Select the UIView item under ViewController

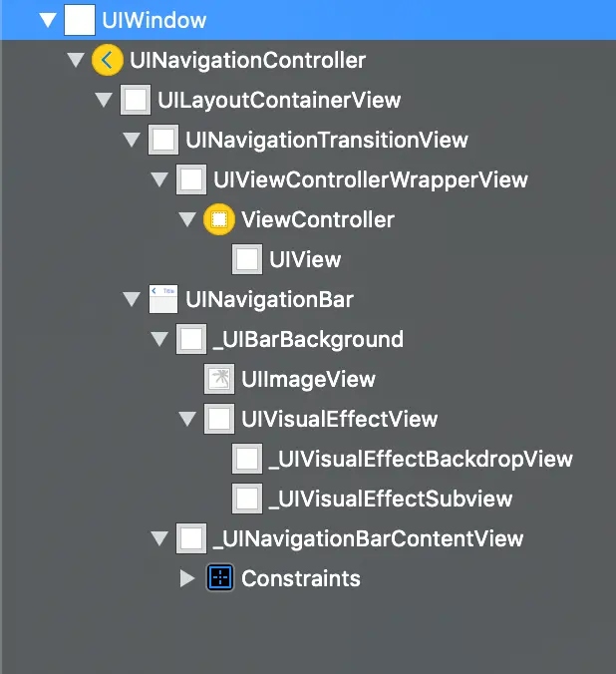305,259
